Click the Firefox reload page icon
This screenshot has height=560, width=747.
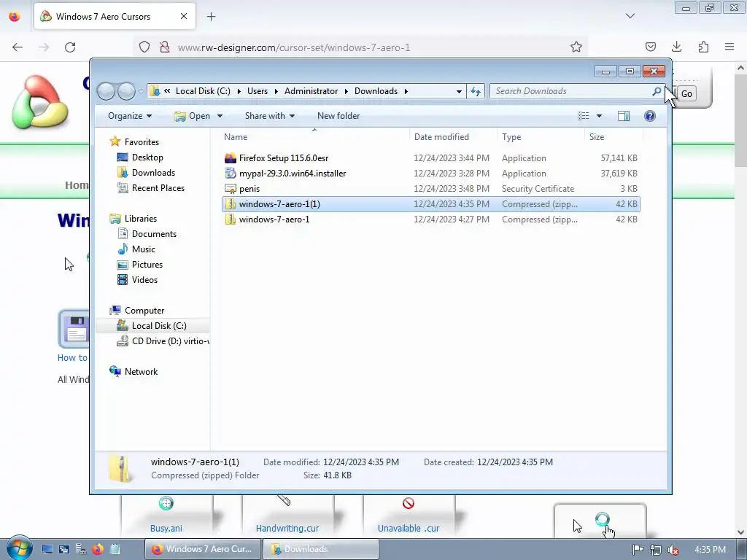pyautogui.click(x=70, y=47)
